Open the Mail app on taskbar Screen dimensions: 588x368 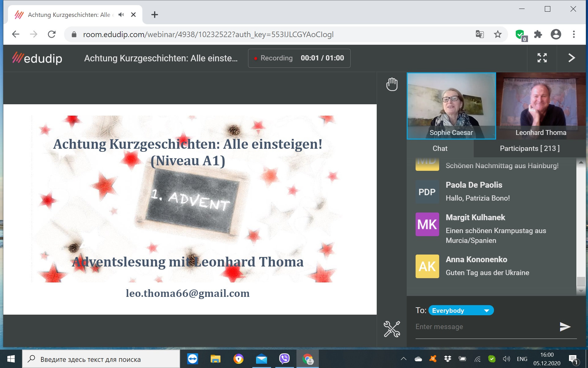[262, 359]
